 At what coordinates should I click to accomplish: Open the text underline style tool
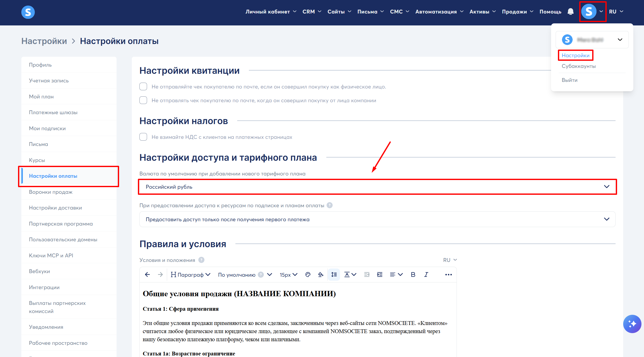350,275
